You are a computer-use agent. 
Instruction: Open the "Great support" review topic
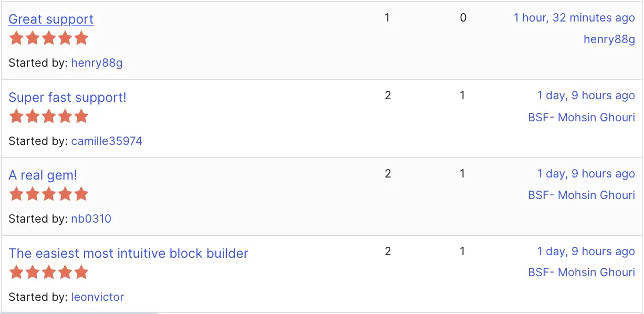point(51,19)
